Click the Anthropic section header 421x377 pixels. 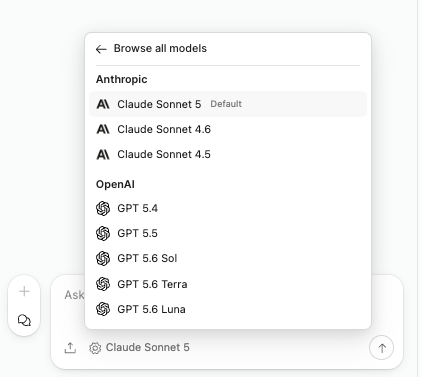click(x=122, y=79)
